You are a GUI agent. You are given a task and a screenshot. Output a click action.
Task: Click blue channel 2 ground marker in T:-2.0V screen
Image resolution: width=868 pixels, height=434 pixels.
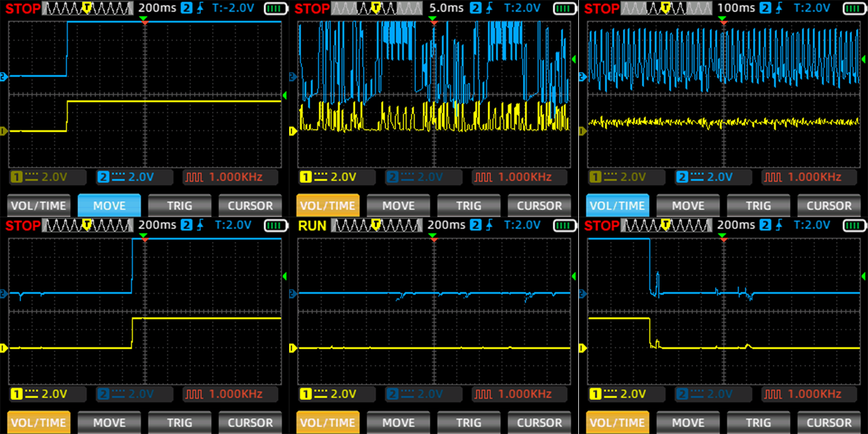pyautogui.click(x=3, y=76)
